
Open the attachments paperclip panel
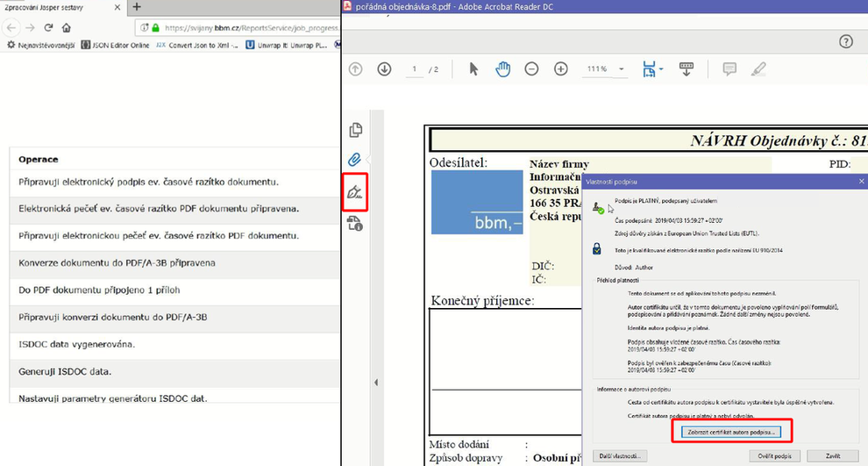coord(354,160)
